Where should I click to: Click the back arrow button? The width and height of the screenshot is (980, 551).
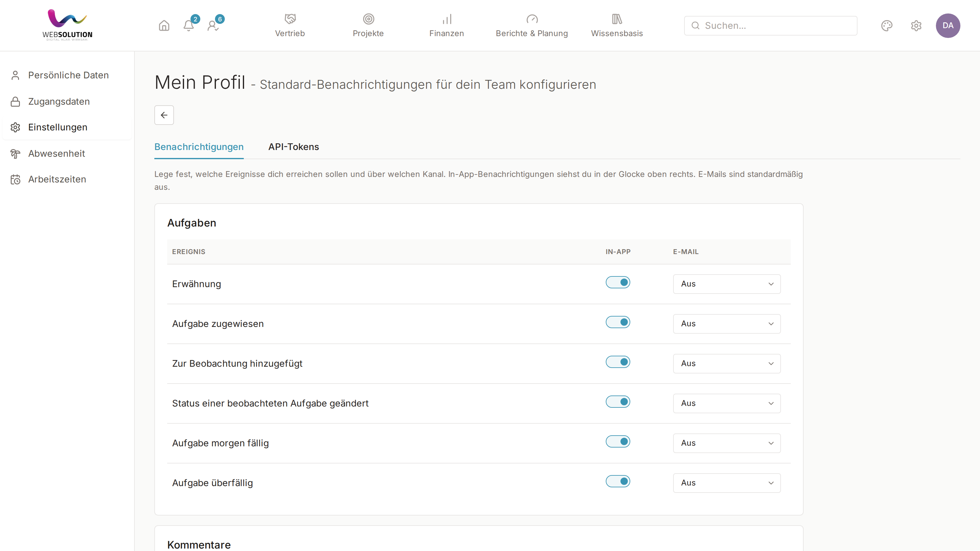(164, 115)
